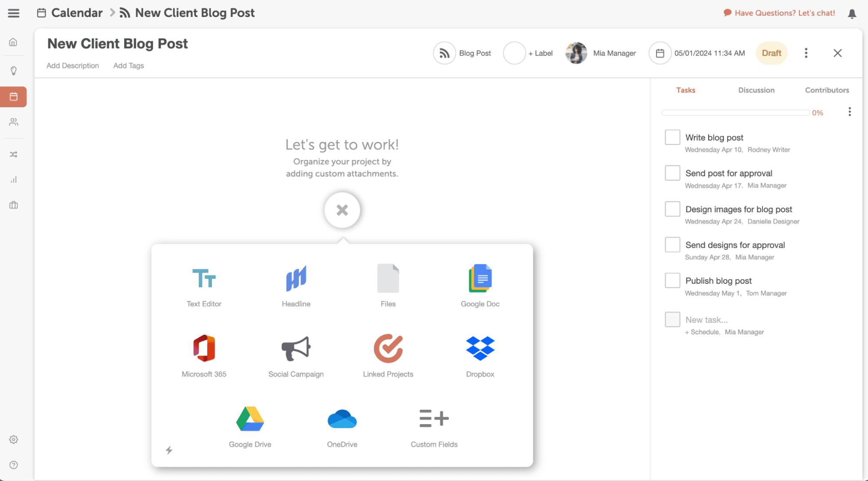Image resolution: width=868 pixels, height=481 pixels.
Task: Open the notifications bell
Action: pyautogui.click(x=852, y=13)
